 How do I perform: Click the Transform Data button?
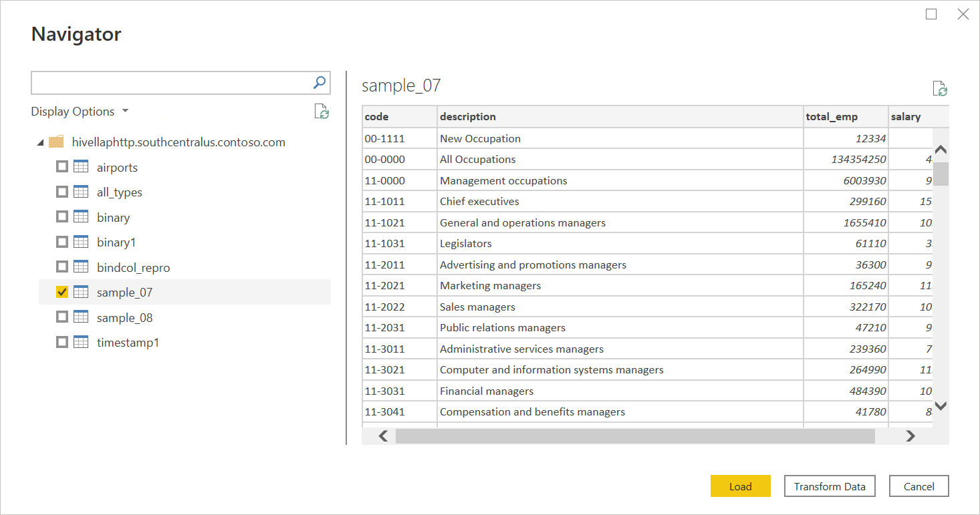[829, 486]
